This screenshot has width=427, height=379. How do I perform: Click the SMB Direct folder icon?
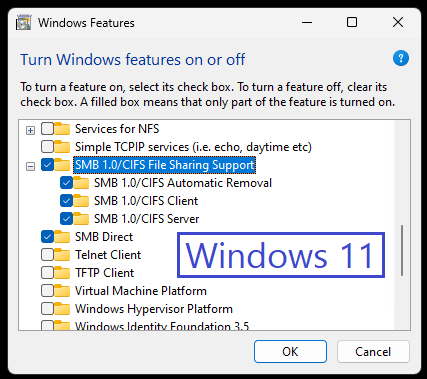(62, 237)
